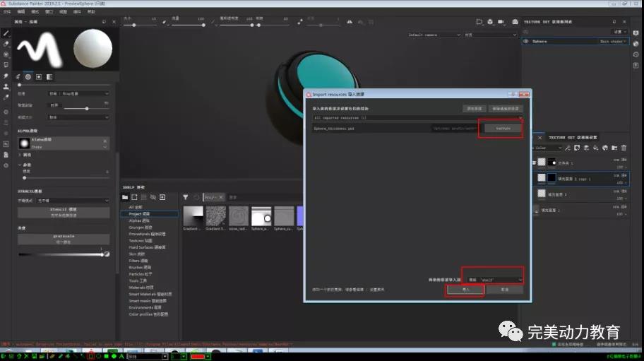Click the import resources icon in Shelf toolbar

tap(162, 196)
